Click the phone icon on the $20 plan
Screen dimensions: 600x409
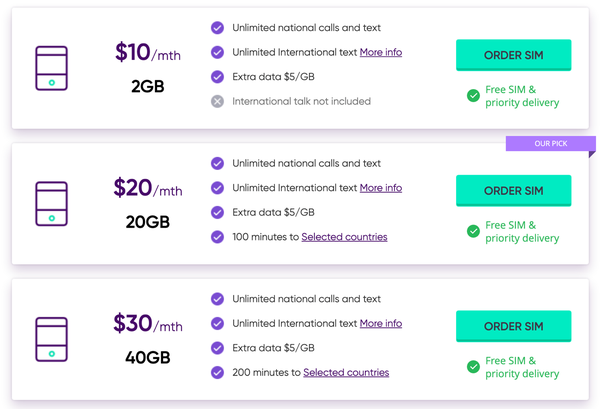pyautogui.click(x=52, y=204)
